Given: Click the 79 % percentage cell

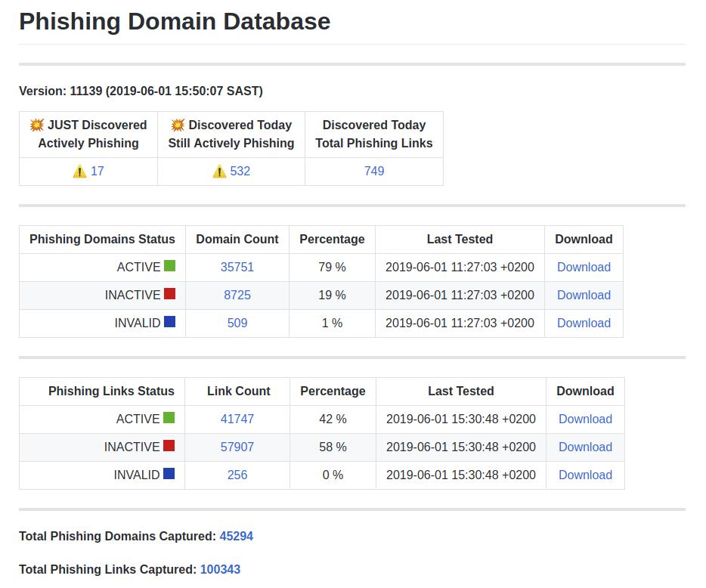Looking at the screenshot, I should (x=333, y=267).
